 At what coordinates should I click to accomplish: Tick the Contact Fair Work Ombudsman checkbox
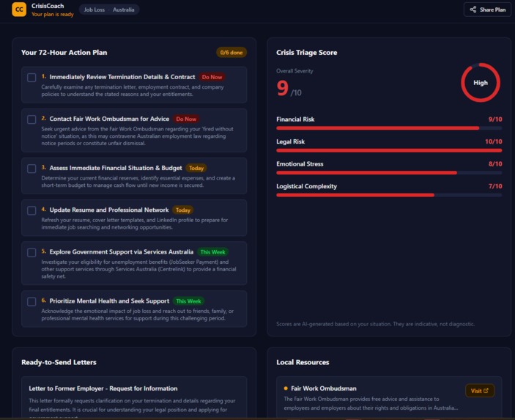click(x=32, y=119)
